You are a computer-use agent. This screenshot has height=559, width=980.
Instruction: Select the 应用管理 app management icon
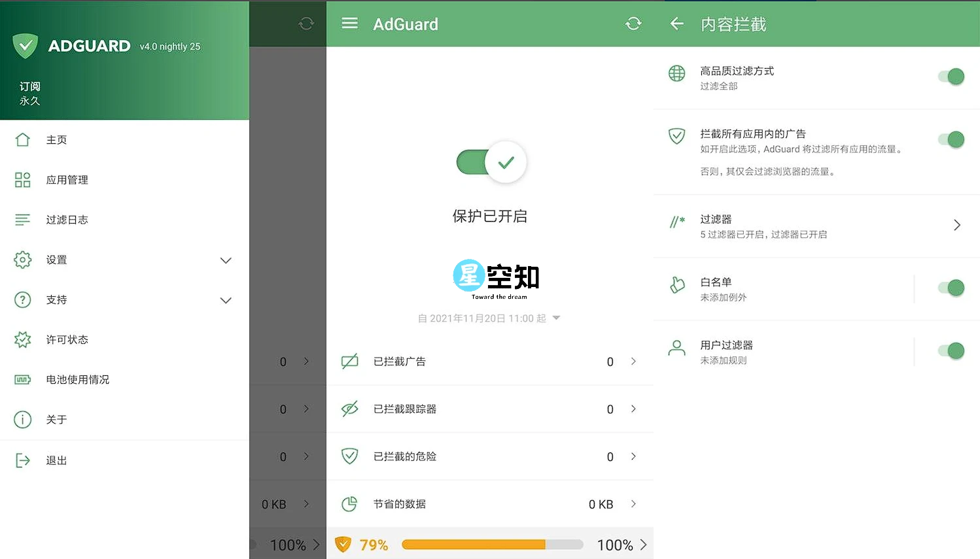pos(22,179)
